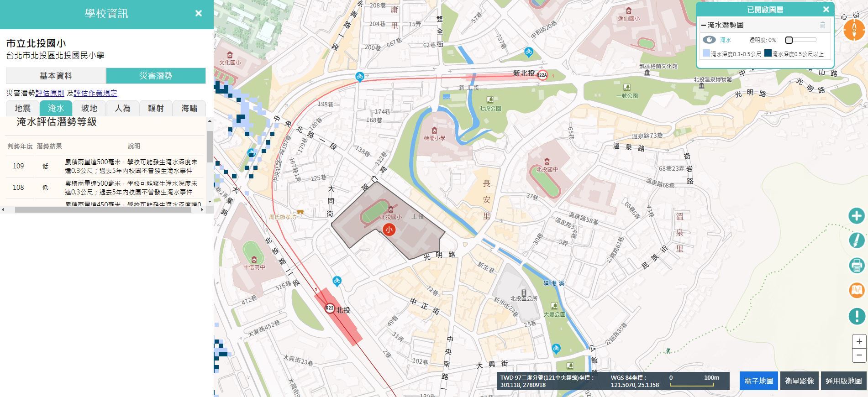Image resolution: width=868 pixels, height=397 pixels.
Task: Switch basemap to 電子地圖
Action: 758,381
